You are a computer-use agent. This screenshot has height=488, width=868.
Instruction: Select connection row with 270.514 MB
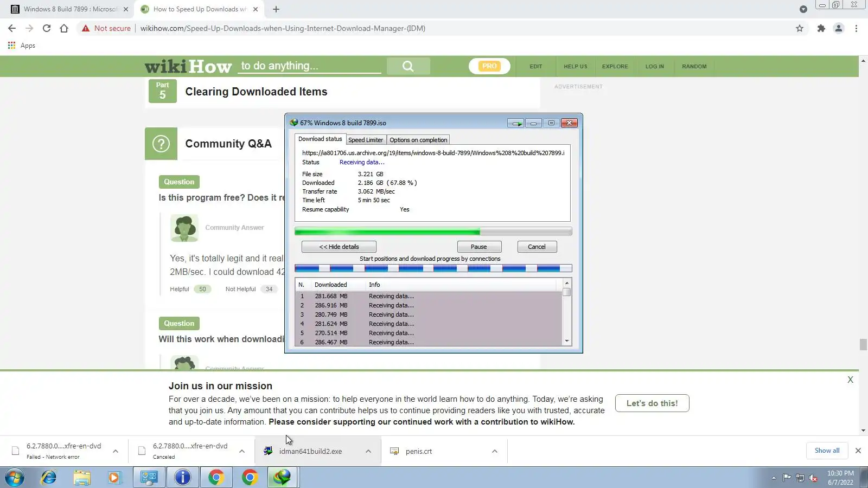click(429, 333)
